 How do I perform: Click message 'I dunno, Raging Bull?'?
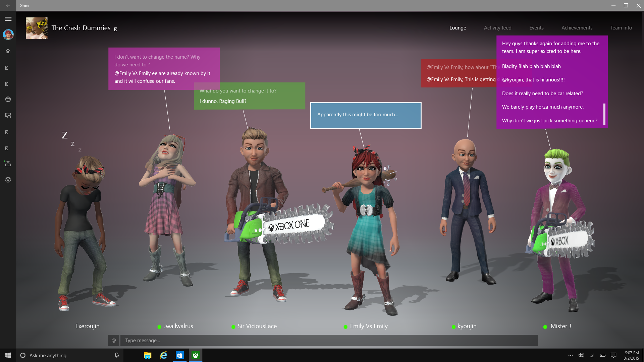[x=223, y=101]
